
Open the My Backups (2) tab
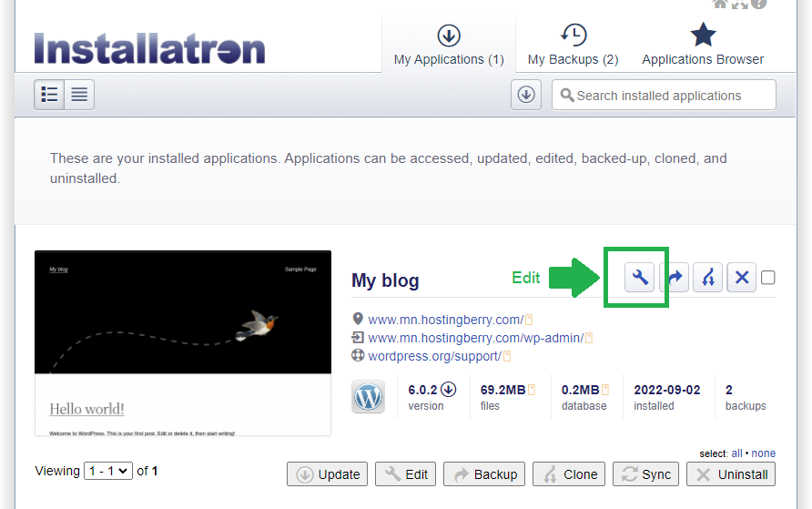tap(573, 46)
